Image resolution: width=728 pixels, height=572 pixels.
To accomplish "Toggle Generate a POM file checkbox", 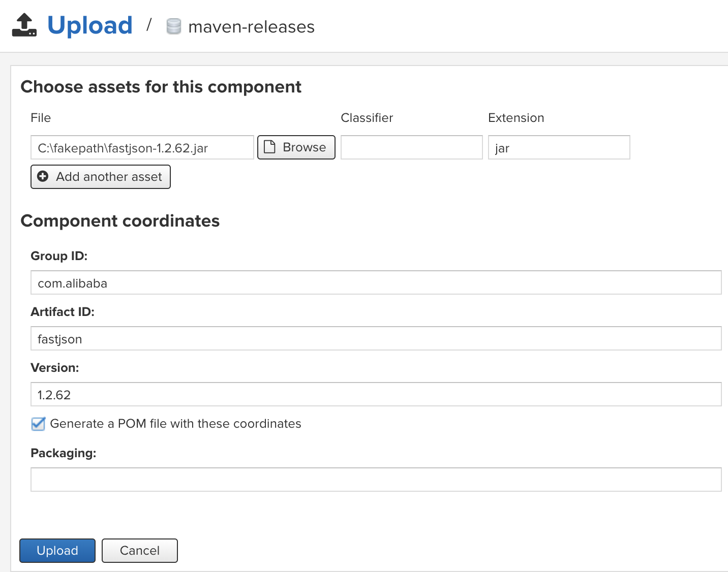I will [38, 424].
